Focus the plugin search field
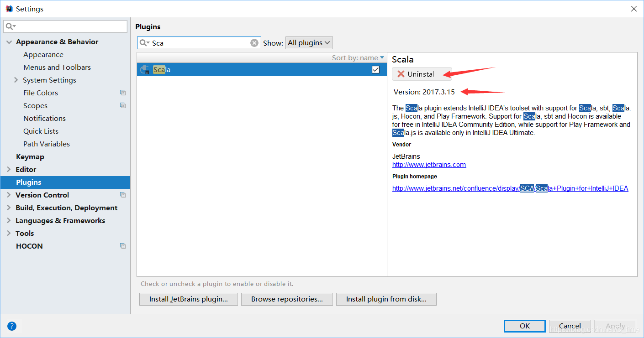644x338 pixels. click(x=199, y=43)
